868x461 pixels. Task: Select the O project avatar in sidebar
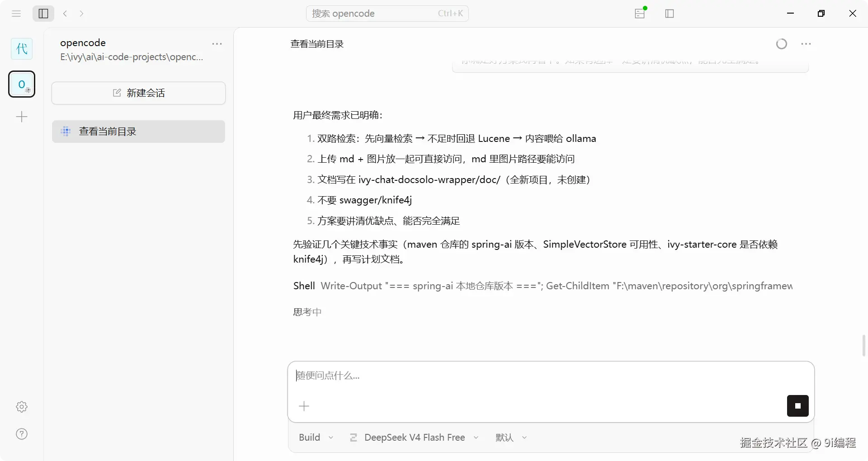coord(22,84)
